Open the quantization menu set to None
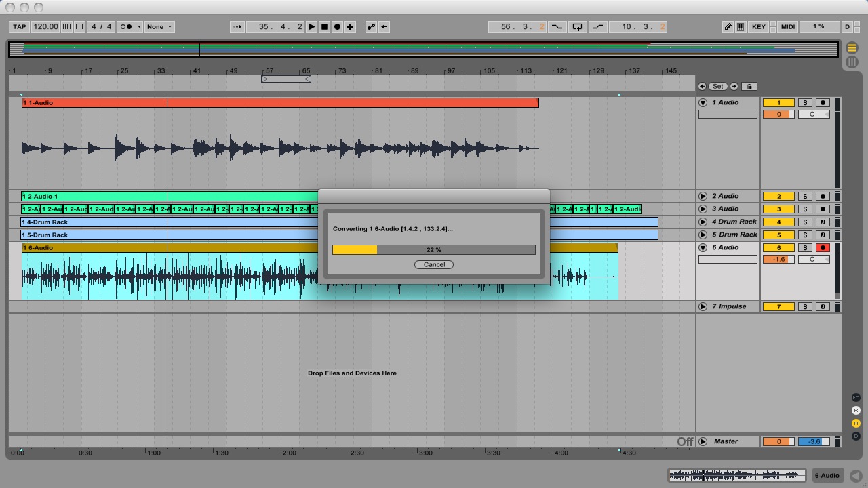This screenshot has height=488, width=868. [159, 27]
